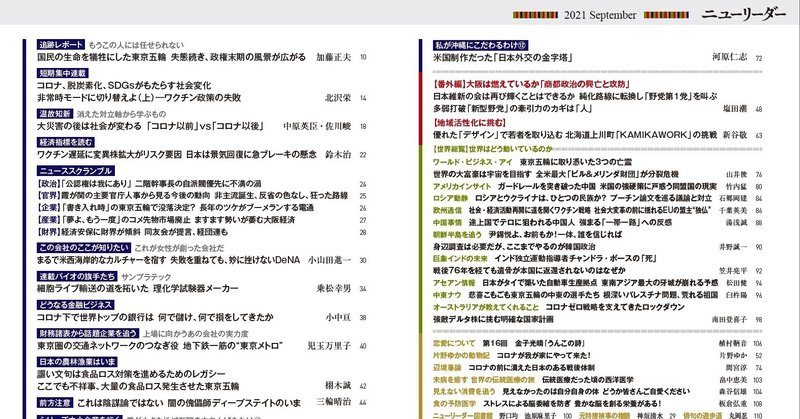Select the line '日本維新の会は再び輝くことはできるか'
The image size is (800, 419).
point(503,96)
